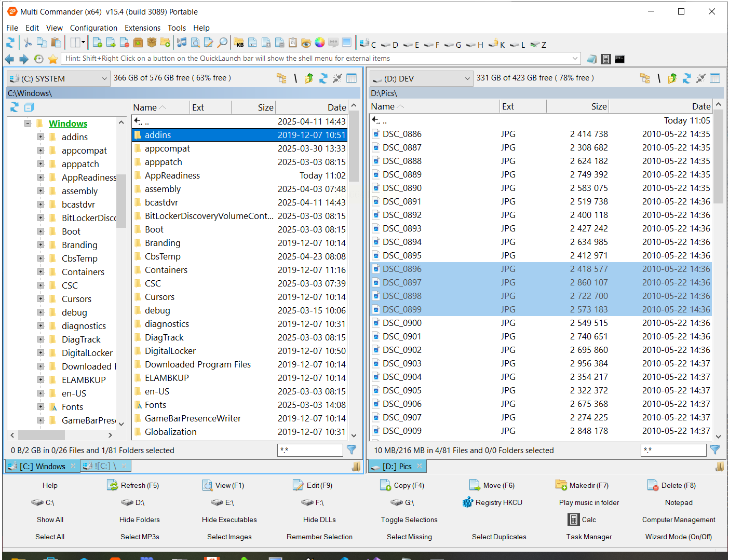Click the right panel filter input field

point(673,450)
